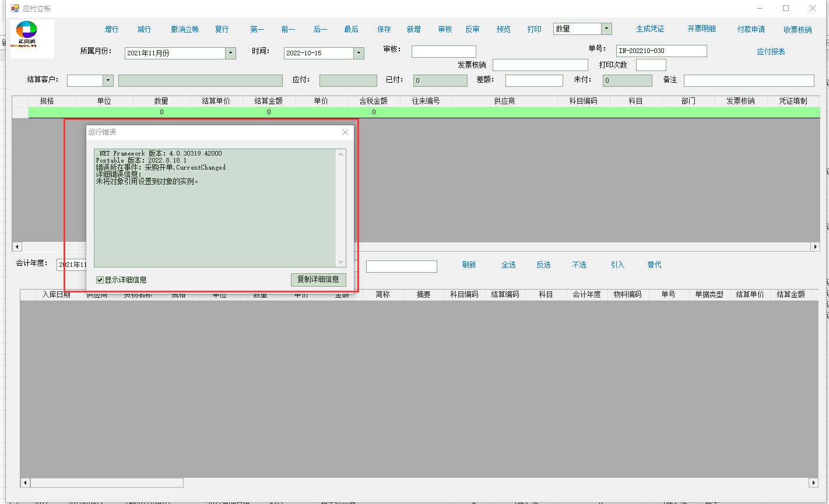Click 增行 to add a row
The height and width of the screenshot is (504, 829).
[x=111, y=29]
